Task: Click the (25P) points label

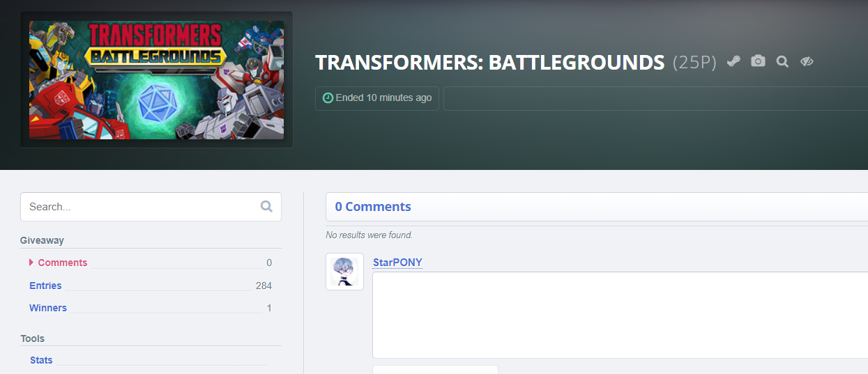Action: click(694, 63)
